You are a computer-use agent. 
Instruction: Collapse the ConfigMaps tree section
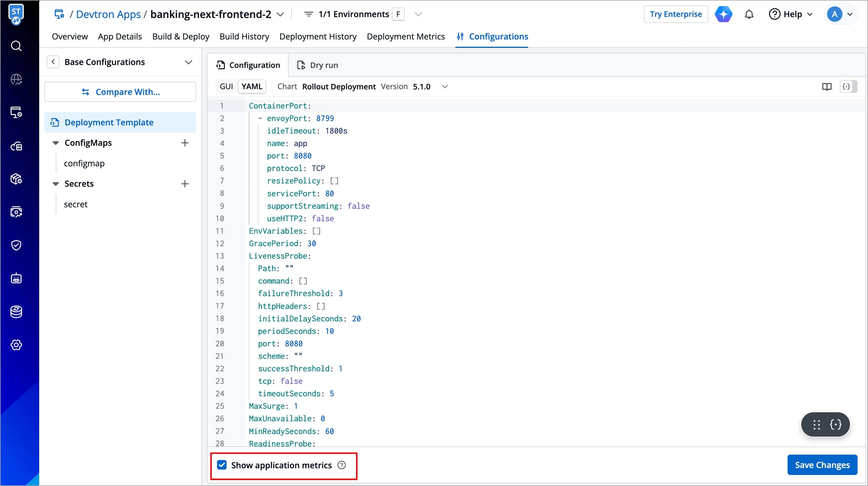[56, 143]
